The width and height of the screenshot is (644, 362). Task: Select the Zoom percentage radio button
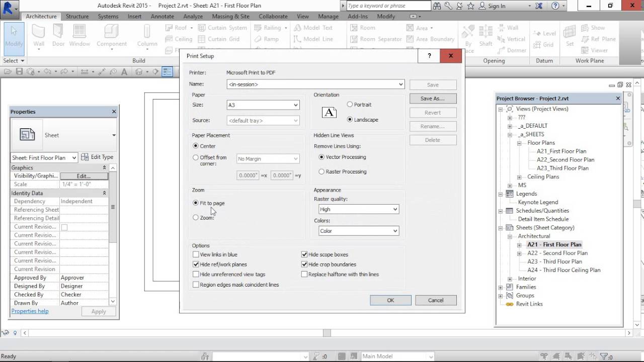(x=196, y=217)
